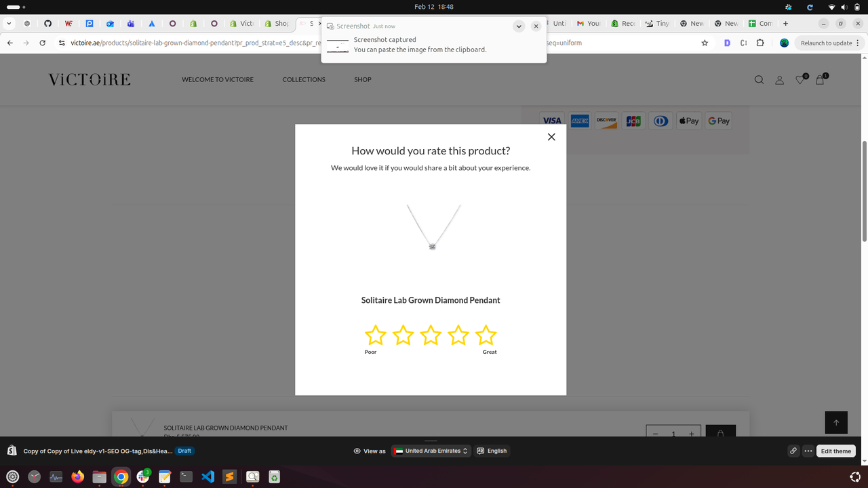Open Visual Studio Code from dock

pyautogui.click(x=208, y=476)
